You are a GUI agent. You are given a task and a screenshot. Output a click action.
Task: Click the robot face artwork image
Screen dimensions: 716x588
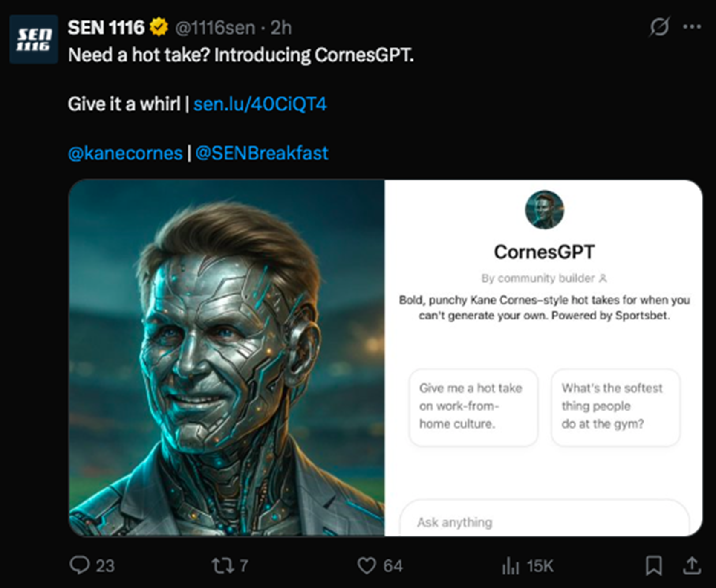227,357
